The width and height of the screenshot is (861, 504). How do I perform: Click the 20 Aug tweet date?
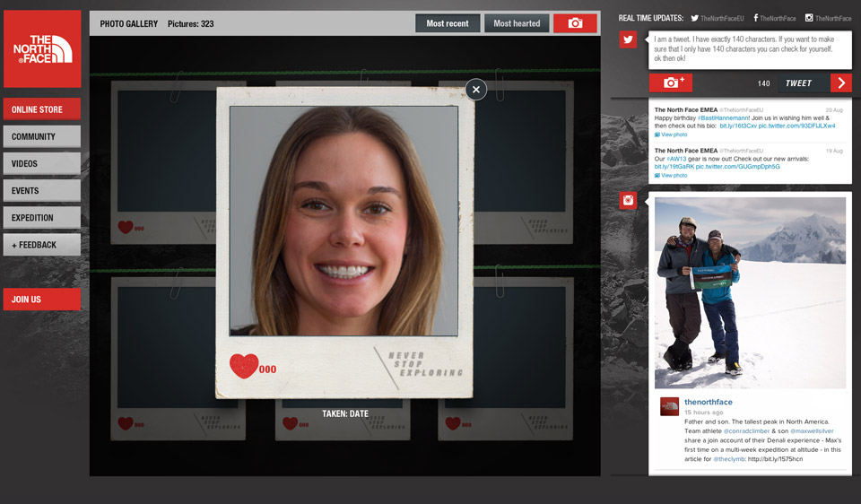pyautogui.click(x=834, y=109)
